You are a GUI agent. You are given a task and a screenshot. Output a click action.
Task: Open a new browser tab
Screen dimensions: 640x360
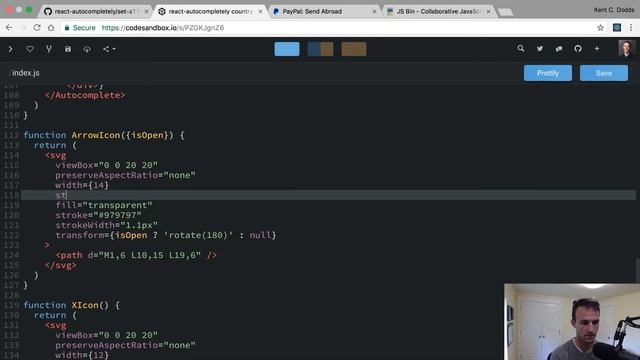(506, 12)
